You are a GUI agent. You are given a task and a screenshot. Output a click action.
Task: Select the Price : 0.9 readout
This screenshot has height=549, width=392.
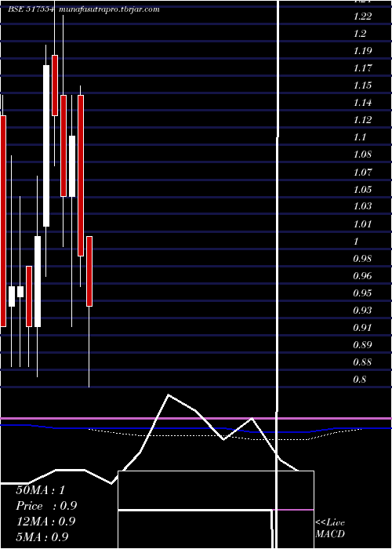click(x=46, y=506)
